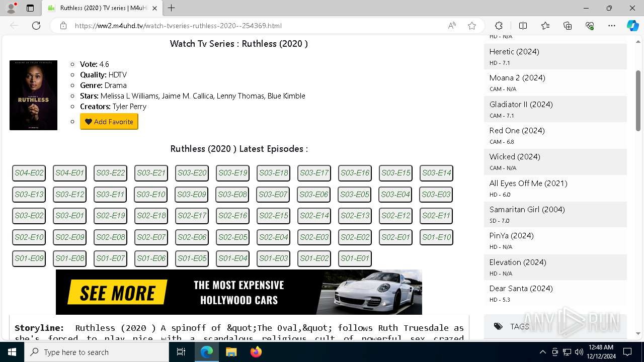Open episode S03-E01
The width and height of the screenshot is (644, 362).
[x=70, y=216]
